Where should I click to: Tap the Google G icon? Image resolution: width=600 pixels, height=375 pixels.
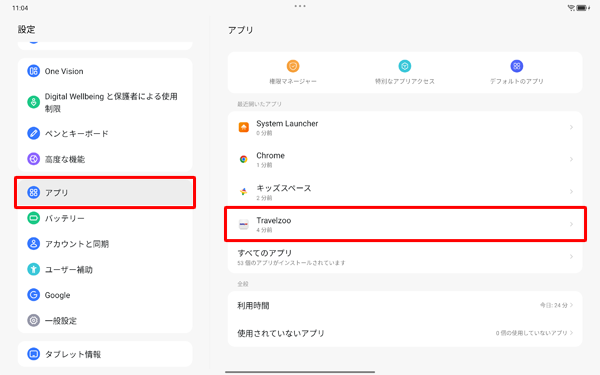[x=33, y=295]
